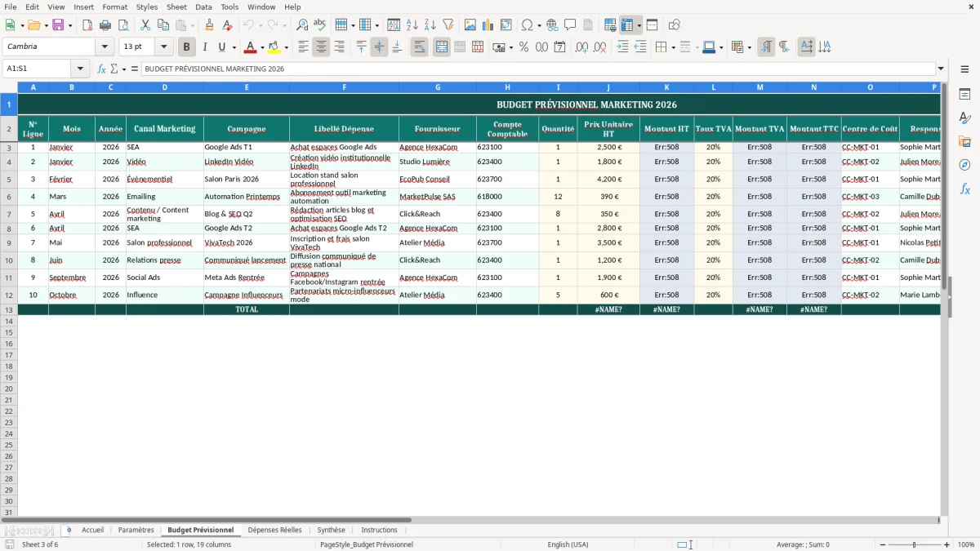Viewport: 980px width, 551px height.
Task: Click the Format as Date icon
Action: tap(560, 47)
